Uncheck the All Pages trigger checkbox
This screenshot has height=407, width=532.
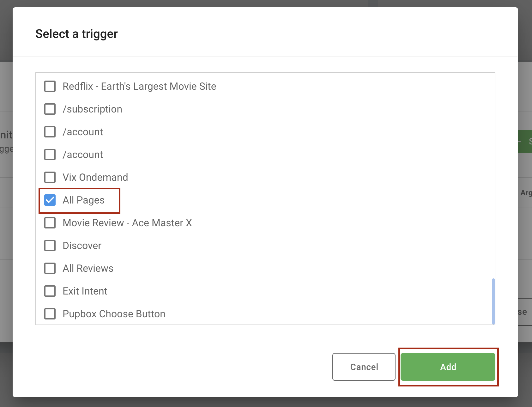50,200
